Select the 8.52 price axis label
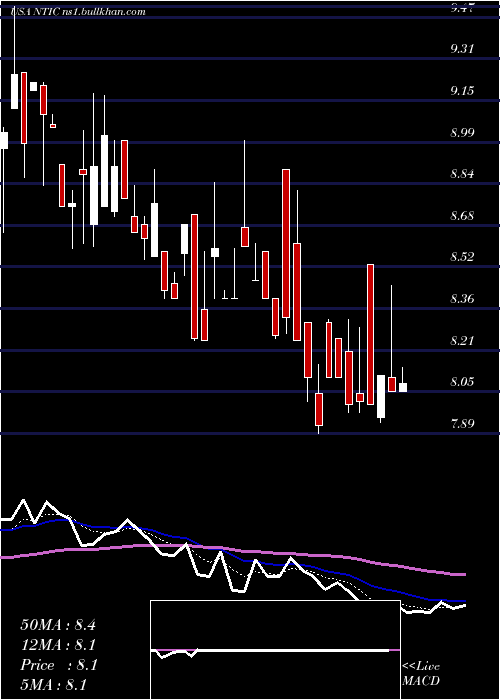This screenshot has height=700, width=500. coord(462,257)
